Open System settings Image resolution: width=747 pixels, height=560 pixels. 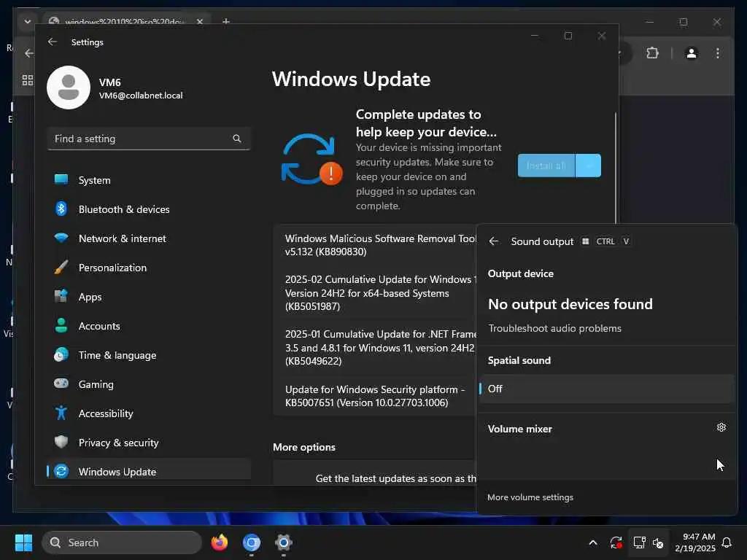149,180
